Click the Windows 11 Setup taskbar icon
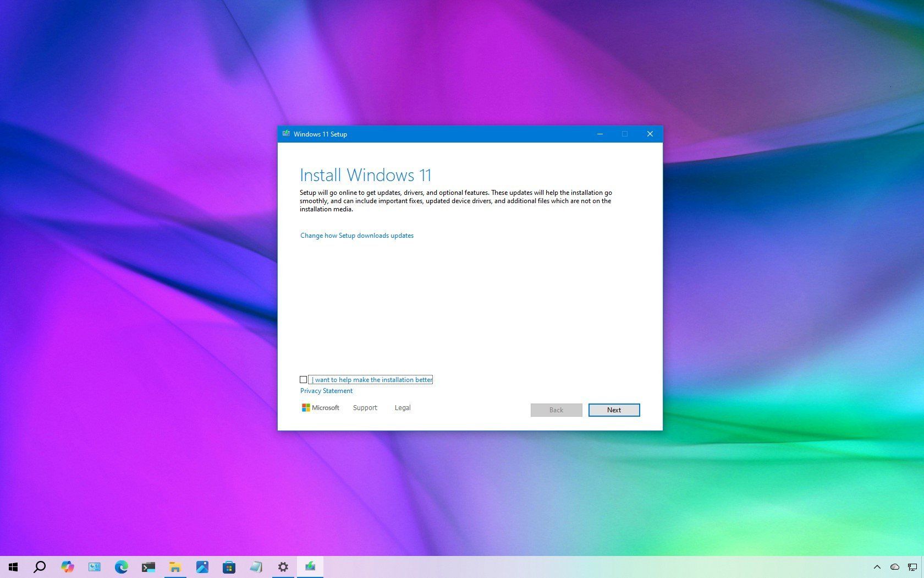The image size is (924, 578). [310, 567]
